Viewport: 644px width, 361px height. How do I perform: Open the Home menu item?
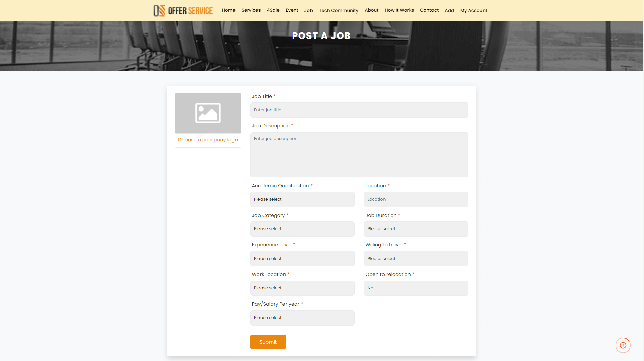[x=228, y=10]
